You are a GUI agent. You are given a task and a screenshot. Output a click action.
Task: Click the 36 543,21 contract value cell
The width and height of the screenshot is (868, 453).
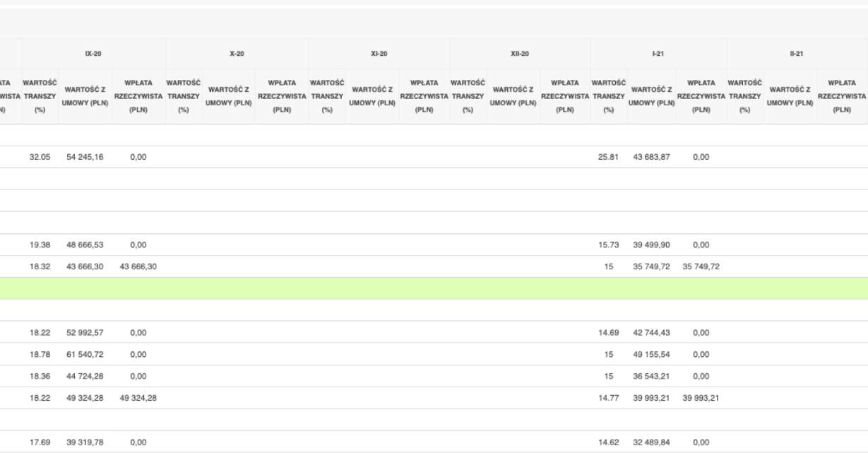pos(651,376)
